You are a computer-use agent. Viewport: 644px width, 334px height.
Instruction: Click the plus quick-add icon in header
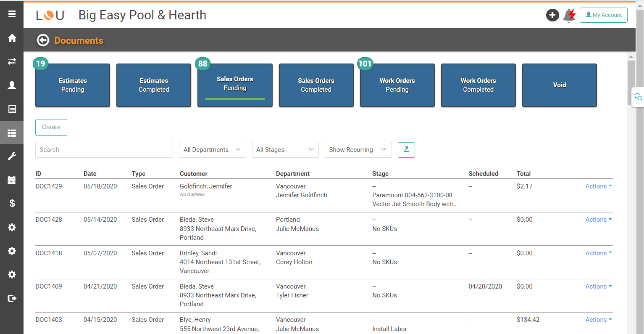point(552,15)
